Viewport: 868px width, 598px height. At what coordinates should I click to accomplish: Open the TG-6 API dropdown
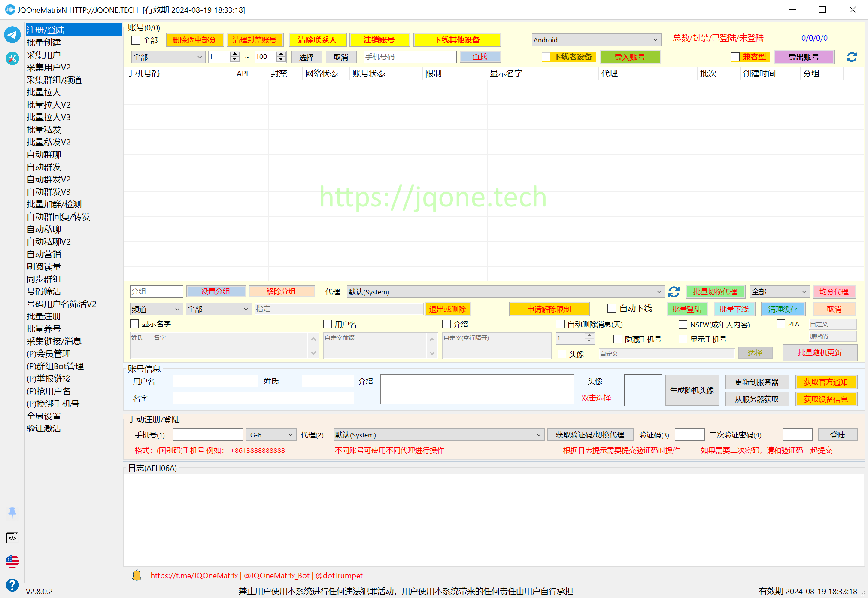click(271, 435)
